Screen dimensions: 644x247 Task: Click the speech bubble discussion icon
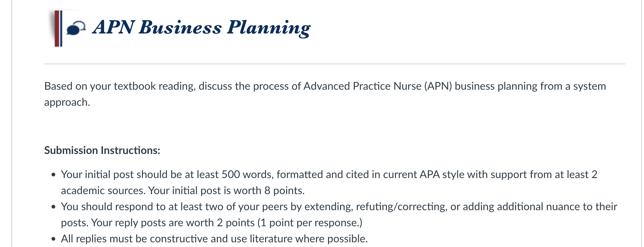(x=76, y=28)
